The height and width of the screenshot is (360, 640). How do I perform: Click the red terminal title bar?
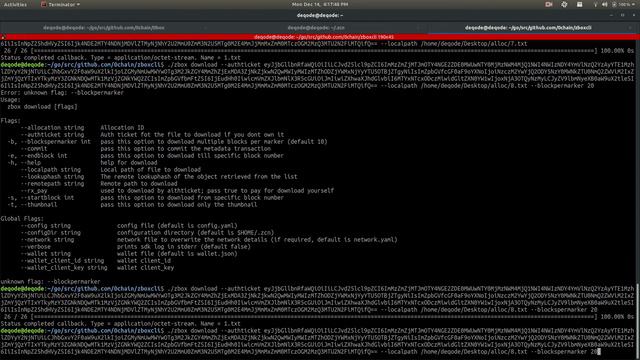[x=320, y=37]
